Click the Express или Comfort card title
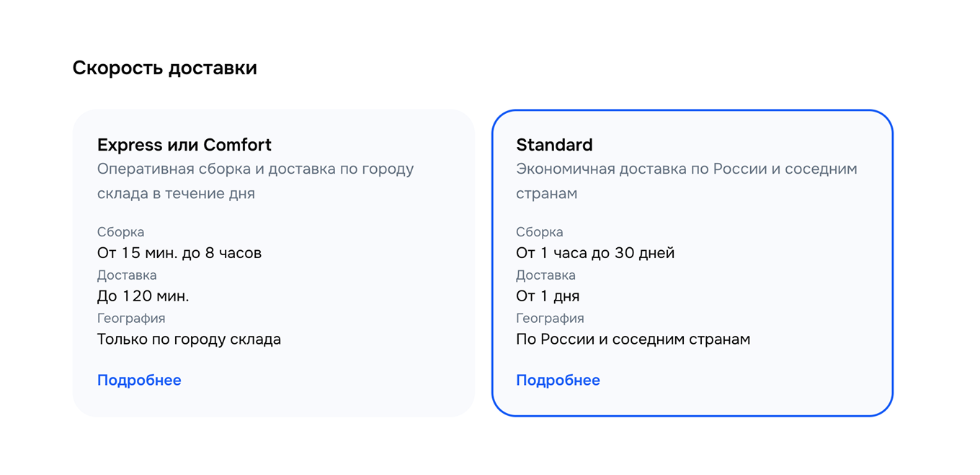 point(184,145)
